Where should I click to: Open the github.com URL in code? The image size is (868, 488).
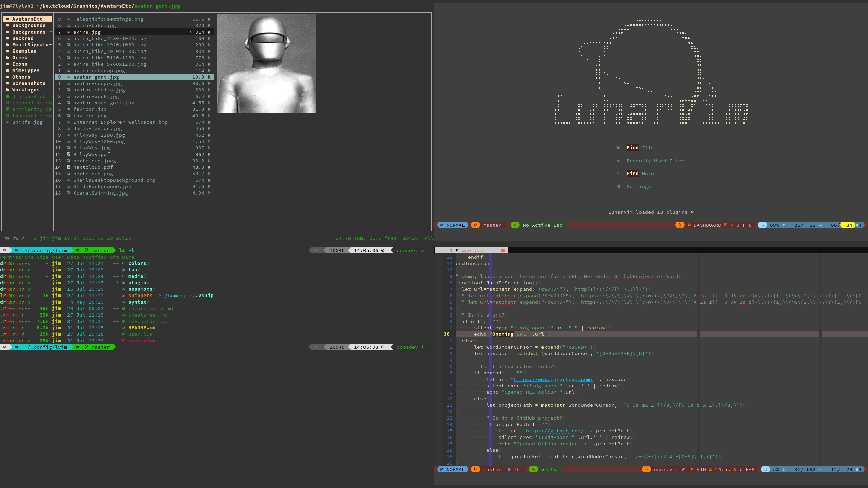(x=554, y=431)
